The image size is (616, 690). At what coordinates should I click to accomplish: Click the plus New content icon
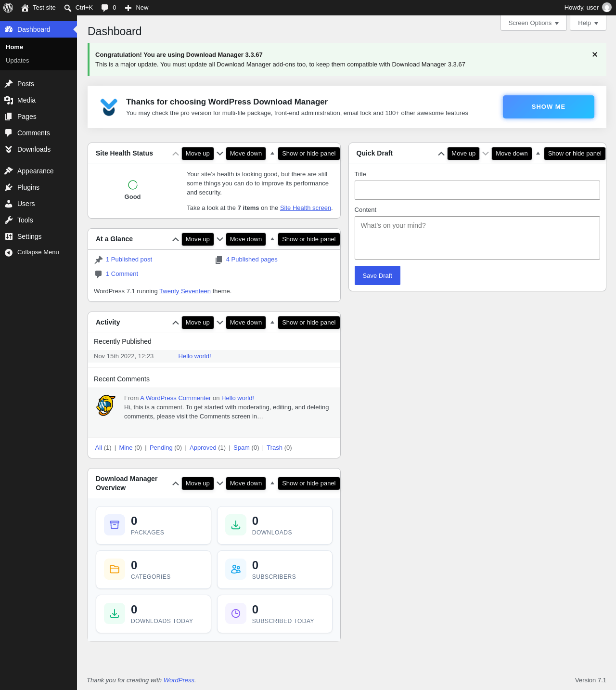128,8
